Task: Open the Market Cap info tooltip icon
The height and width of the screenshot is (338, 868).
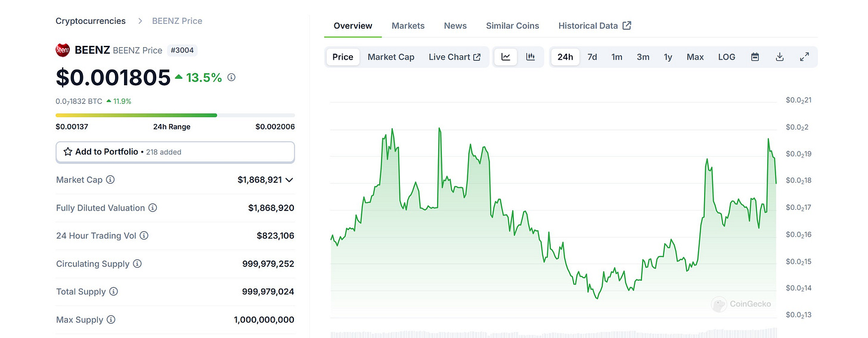Action: pos(110,179)
